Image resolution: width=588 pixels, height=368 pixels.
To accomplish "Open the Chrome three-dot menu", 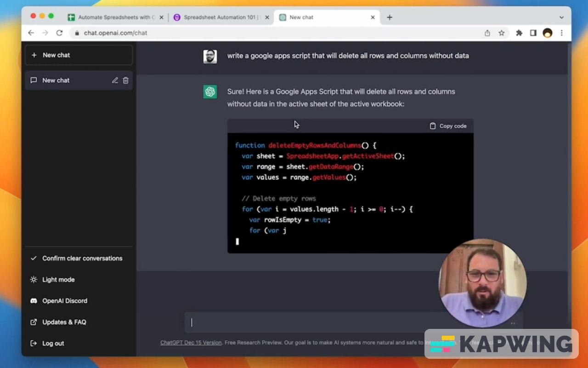I will 561,33.
